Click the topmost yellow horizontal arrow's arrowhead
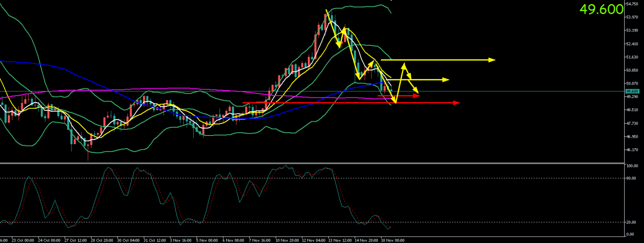Screen dimensions: 644x243 click(x=492, y=60)
